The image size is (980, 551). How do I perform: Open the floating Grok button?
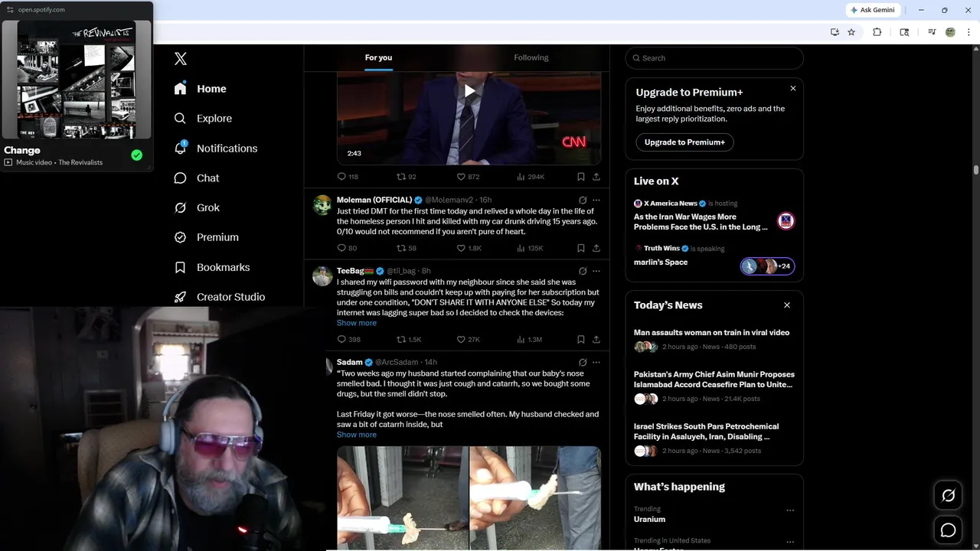coord(948,496)
